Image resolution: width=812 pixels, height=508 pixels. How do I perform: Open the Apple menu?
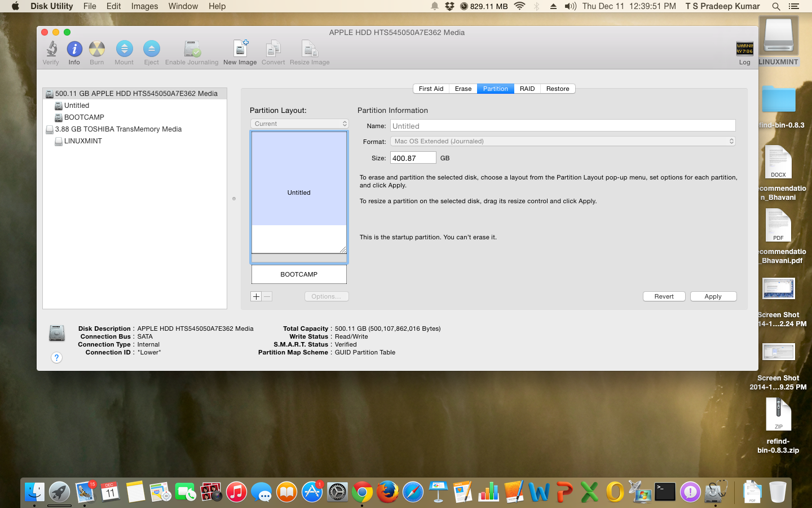point(15,6)
